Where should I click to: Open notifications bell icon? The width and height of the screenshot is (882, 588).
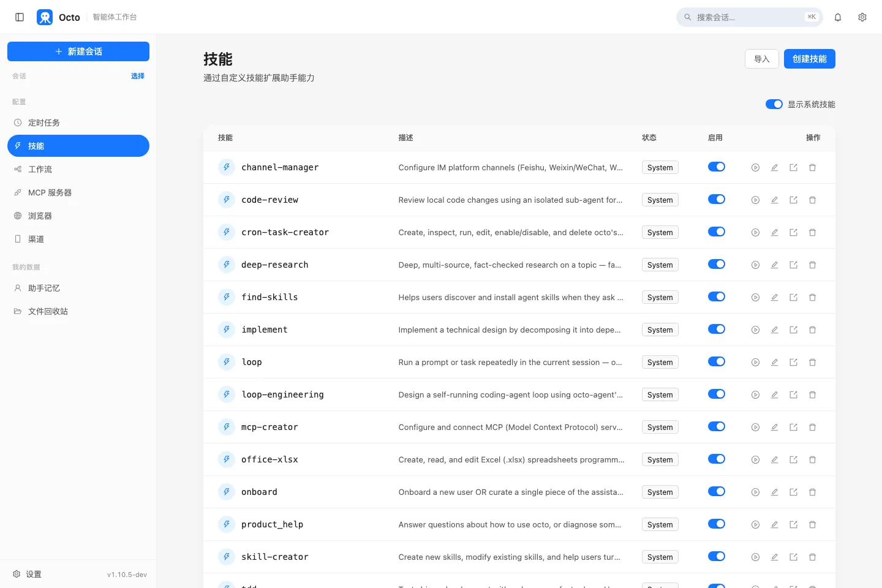click(x=838, y=17)
